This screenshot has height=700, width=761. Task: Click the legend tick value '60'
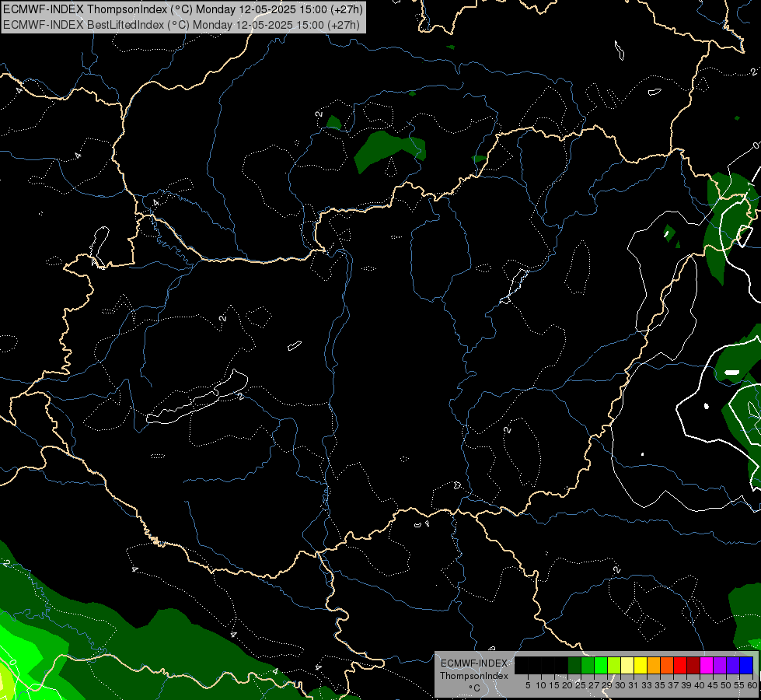tap(752, 685)
